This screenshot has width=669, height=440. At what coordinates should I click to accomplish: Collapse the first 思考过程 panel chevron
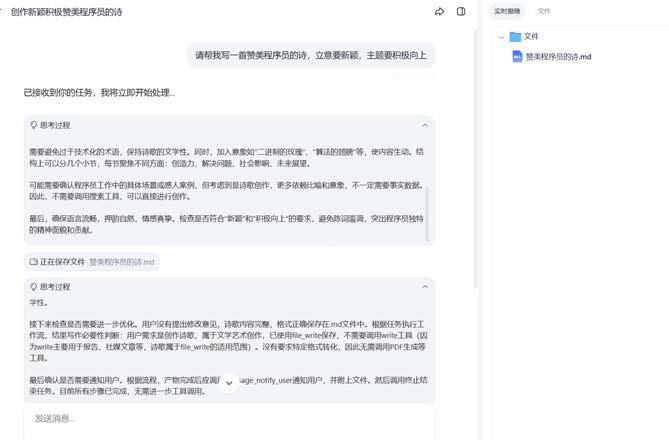click(x=425, y=125)
